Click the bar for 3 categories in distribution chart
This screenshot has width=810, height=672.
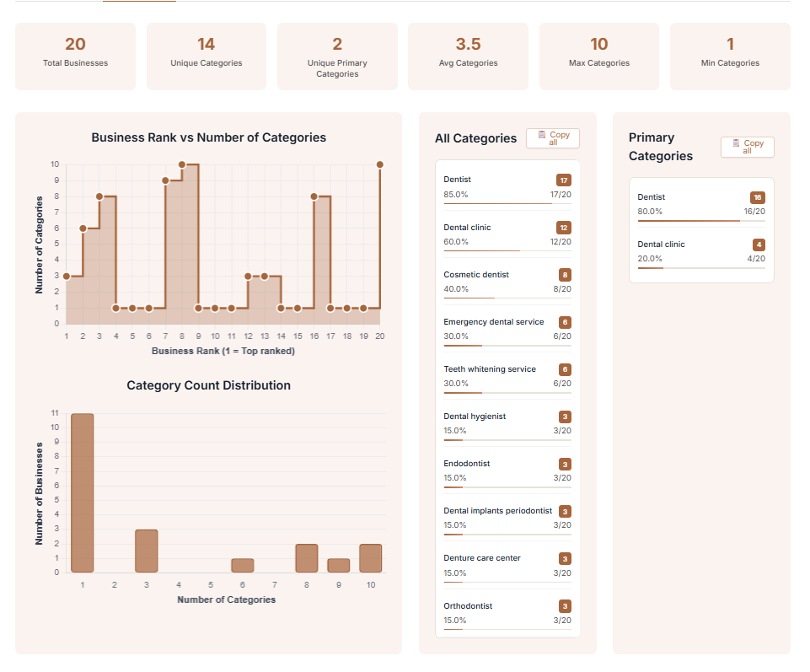click(x=147, y=551)
